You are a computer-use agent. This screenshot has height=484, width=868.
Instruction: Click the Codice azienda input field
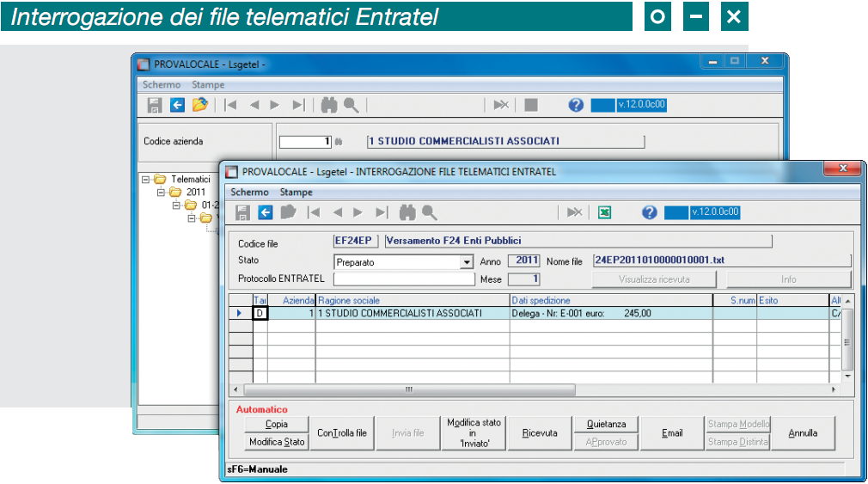305,142
